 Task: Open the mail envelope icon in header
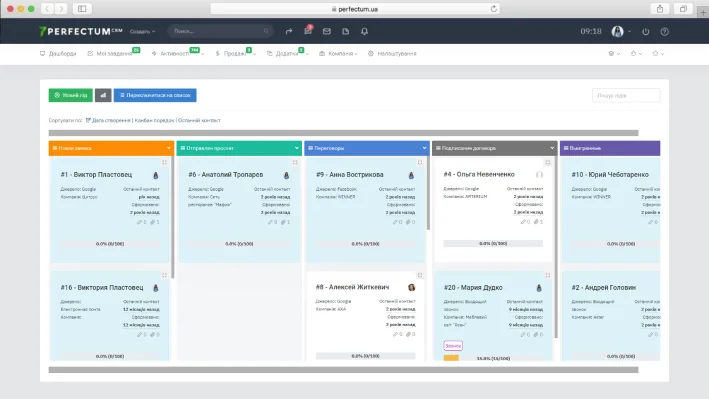click(326, 31)
